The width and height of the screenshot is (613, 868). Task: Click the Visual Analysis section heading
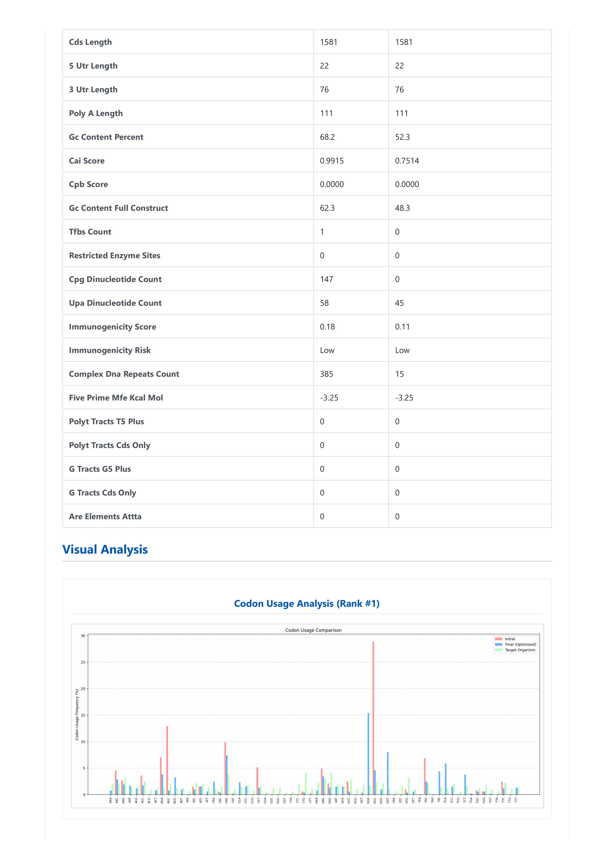[x=105, y=549]
